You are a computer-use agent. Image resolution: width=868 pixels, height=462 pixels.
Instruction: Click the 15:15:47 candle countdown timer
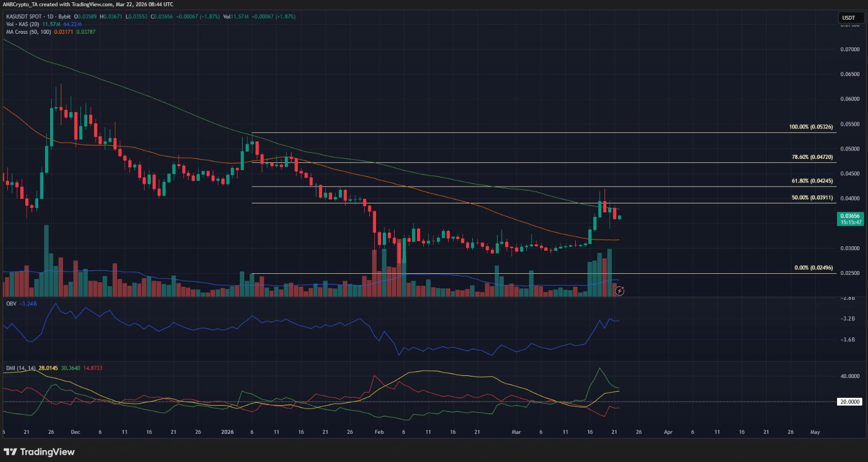point(849,222)
